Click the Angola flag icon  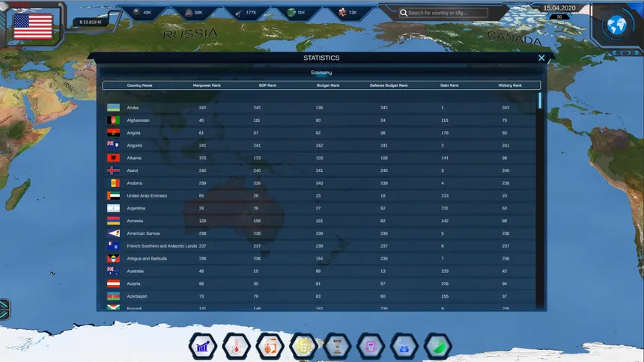[x=113, y=132]
